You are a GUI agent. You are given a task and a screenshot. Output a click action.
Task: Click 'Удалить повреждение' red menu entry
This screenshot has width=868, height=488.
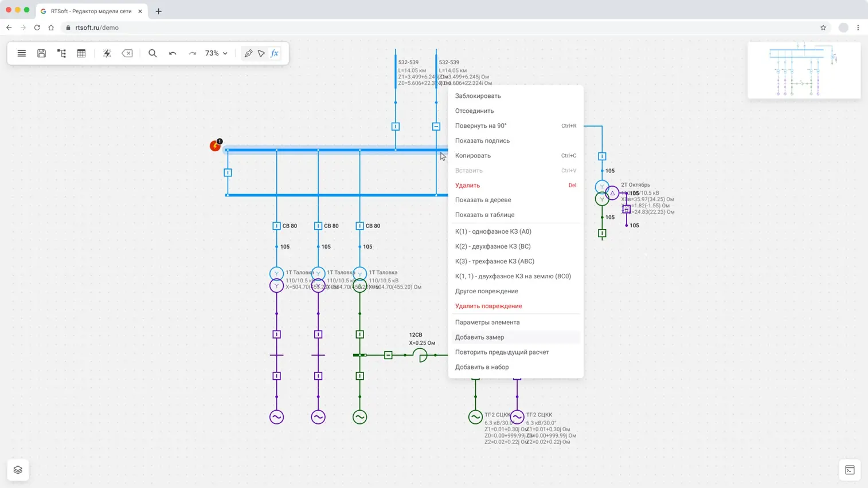pos(488,306)
